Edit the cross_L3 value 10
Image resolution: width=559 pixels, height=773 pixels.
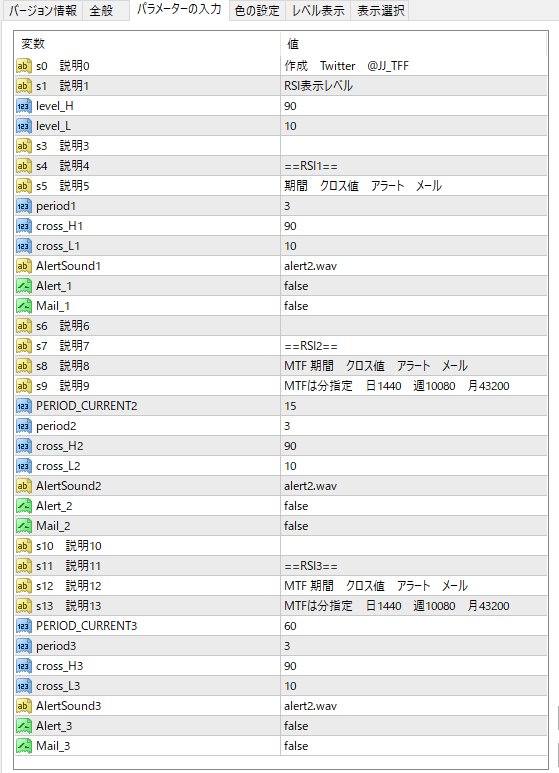[x=414, y=686]
